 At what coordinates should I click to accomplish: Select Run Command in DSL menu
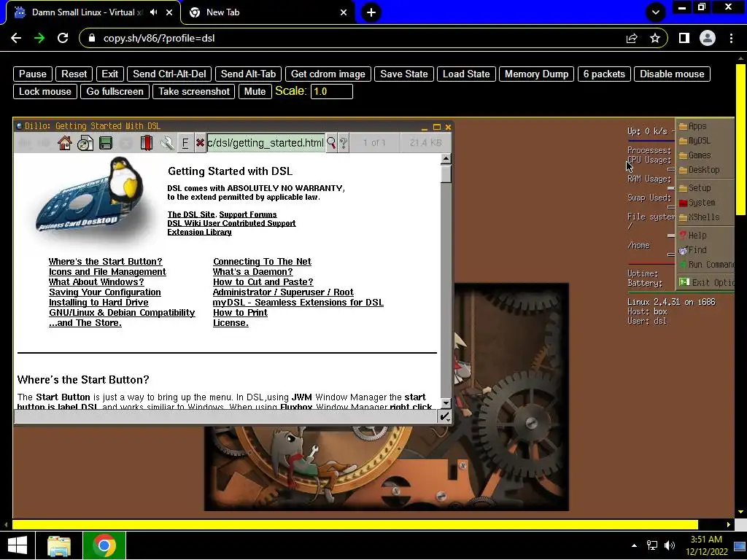(x=706, y=265)
